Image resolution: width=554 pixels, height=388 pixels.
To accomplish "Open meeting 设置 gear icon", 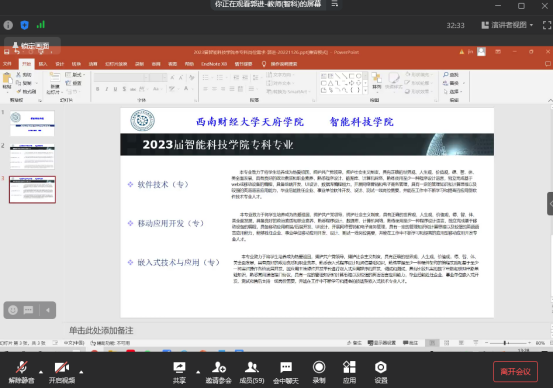I will [381, 372].
